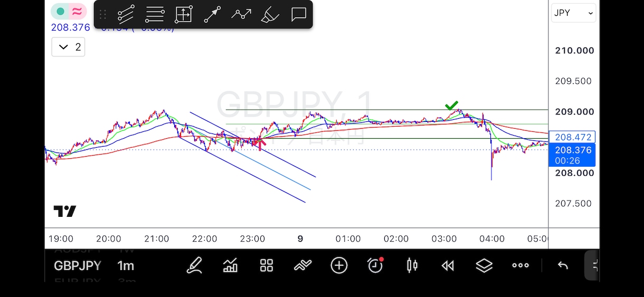This screenshot has width=644, height=297.
Task: Tap the double wavy lines icon
Action: (x=302, y=265)
